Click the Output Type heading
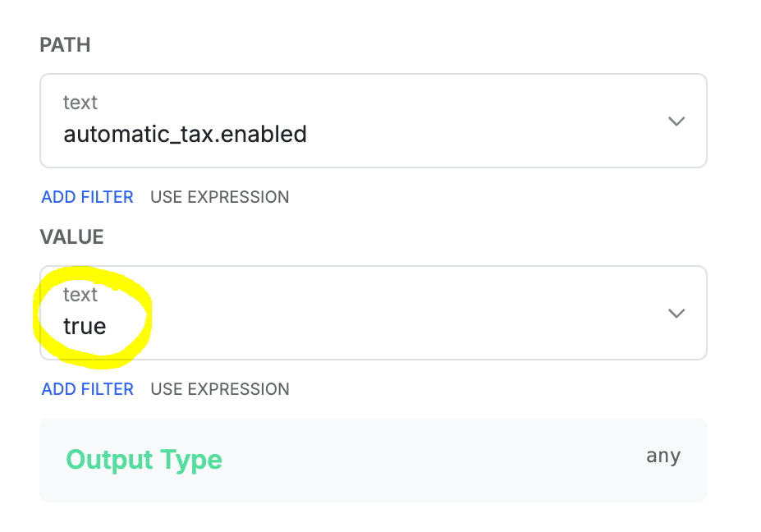The height and width of the screenshot is (532, 761). pos(144,460)
